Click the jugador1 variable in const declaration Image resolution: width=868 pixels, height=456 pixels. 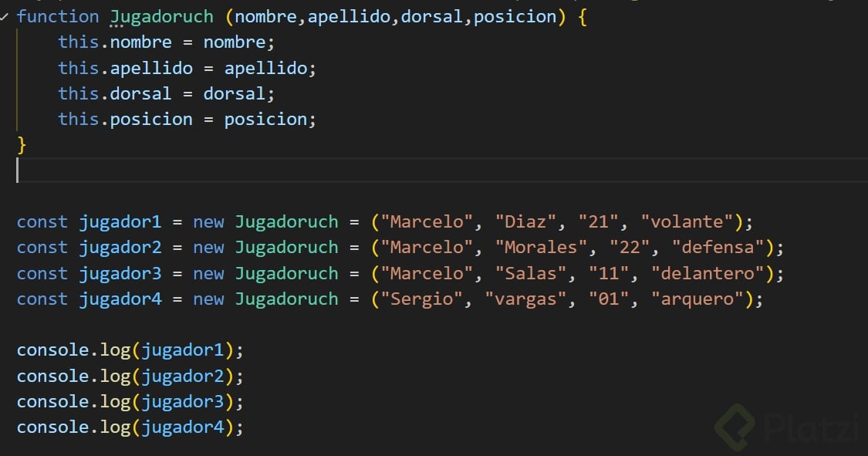click(120, 222)
